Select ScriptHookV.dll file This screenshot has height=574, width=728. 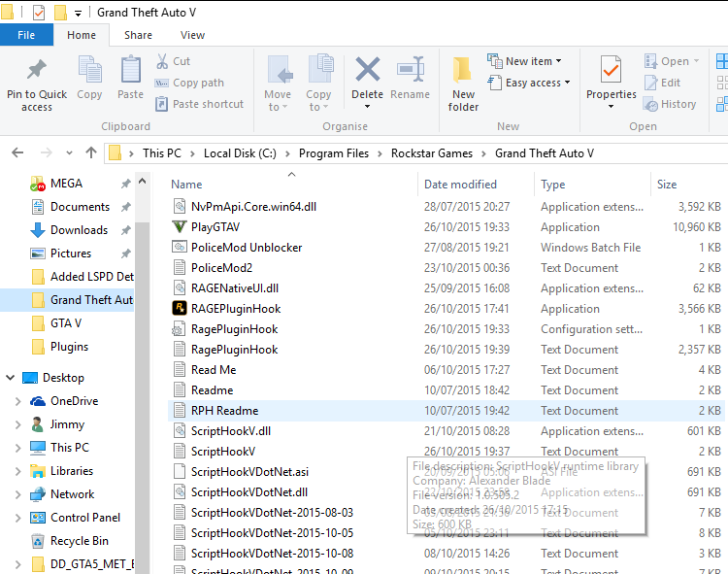231,431
